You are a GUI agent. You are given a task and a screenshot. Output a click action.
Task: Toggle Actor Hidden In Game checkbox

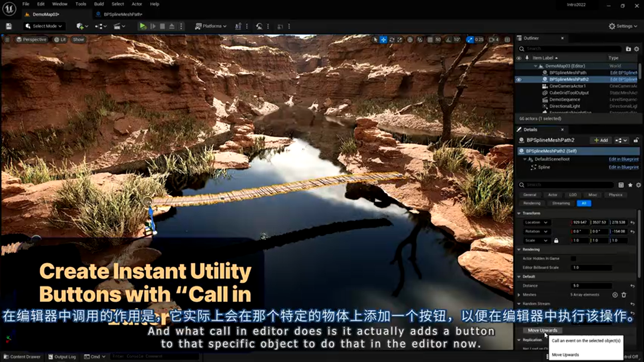[573, 258]
